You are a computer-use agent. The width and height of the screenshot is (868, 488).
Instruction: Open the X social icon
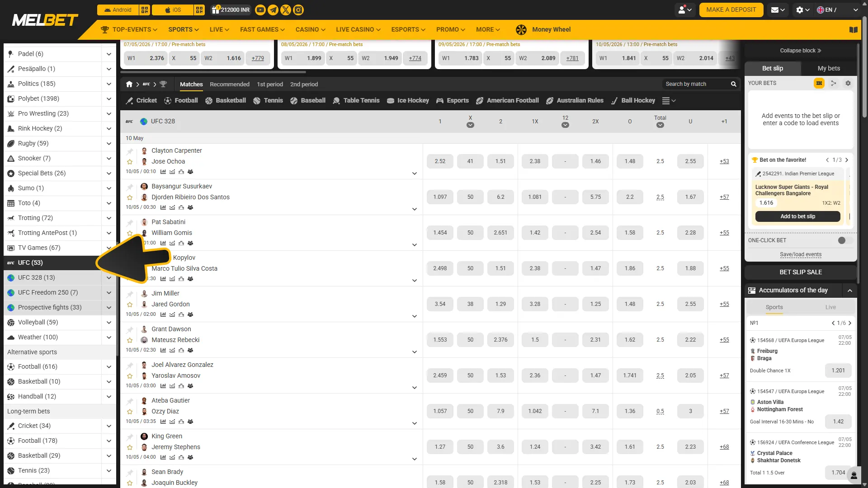click(x=286, y=10)
